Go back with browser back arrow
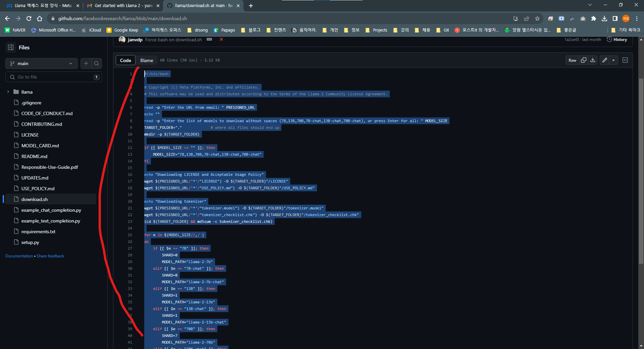This screenshot has height=349, width=644. coord(7,18)
